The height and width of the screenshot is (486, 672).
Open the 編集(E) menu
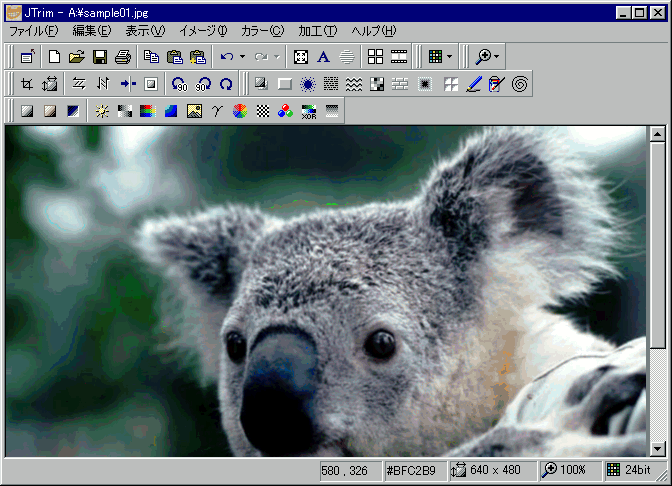92,31
